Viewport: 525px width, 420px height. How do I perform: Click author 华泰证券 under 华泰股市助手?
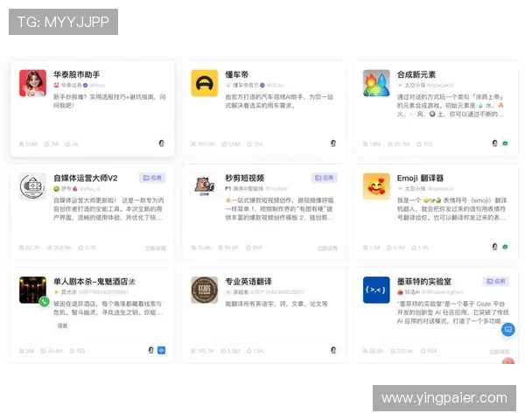click(72, 85)
